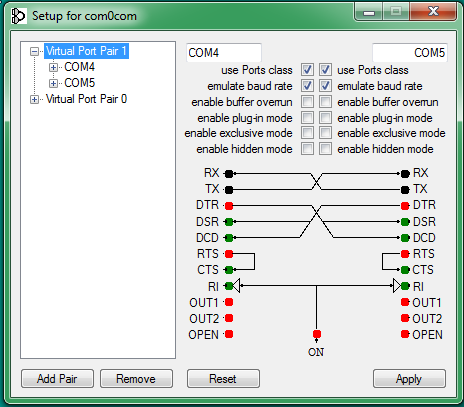Viewport: 464px width, 407px height.
Task: Minimize the Setup for com0com window
Action: (x=369, y=12)
